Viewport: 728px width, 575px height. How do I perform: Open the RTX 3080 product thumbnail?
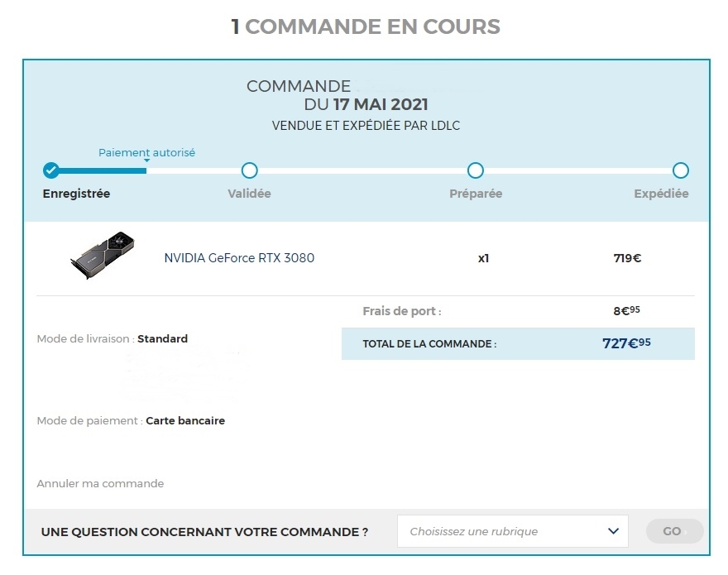103,255
